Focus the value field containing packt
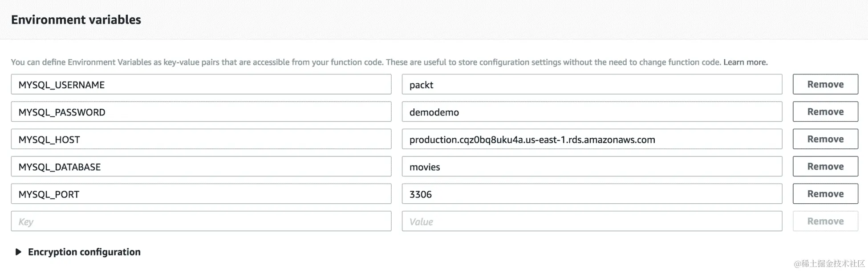 click(592, 85)
